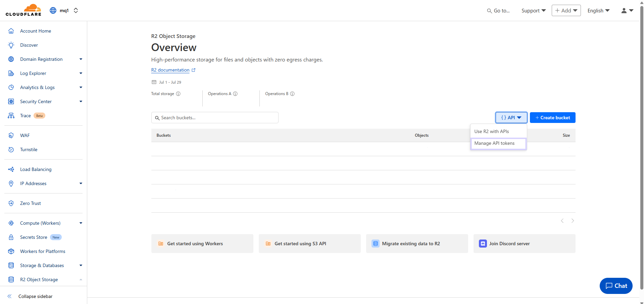The height and width of the screenshot is (304, 644).
Task: Click the Compute (Workers) icon
Action: pyautogui.click(x=11, y=223)
